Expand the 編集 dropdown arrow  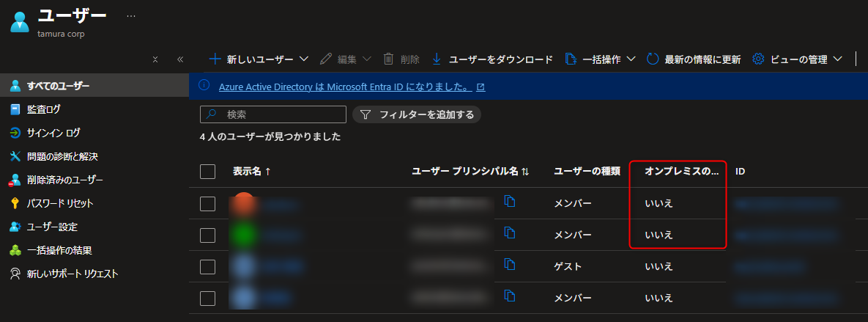[x=367, y=59]
